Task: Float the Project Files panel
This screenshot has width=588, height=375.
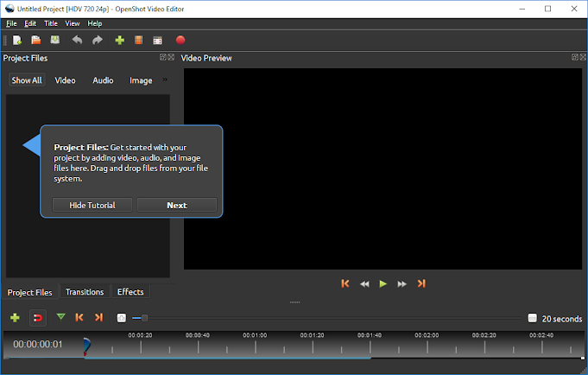Action: click(x=163, y=57)
